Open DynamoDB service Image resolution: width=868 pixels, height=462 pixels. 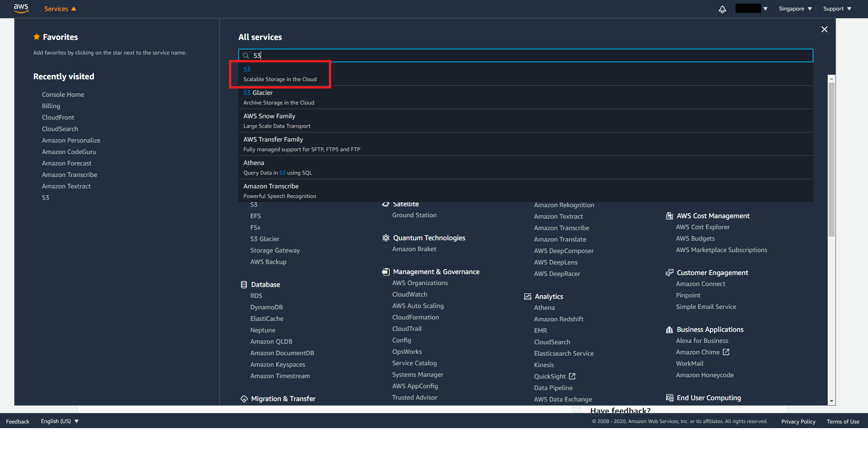click(x=266, y=307)
